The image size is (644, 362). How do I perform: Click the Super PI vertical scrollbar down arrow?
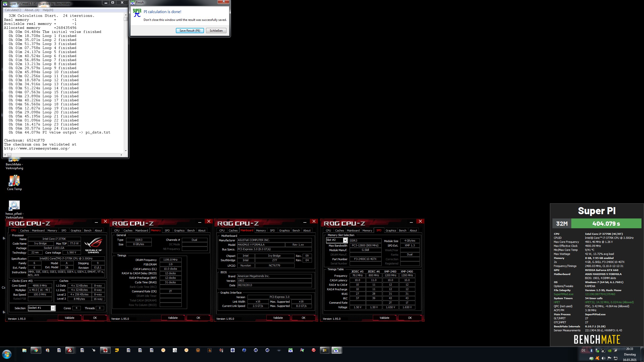click(x=126, y=151)
